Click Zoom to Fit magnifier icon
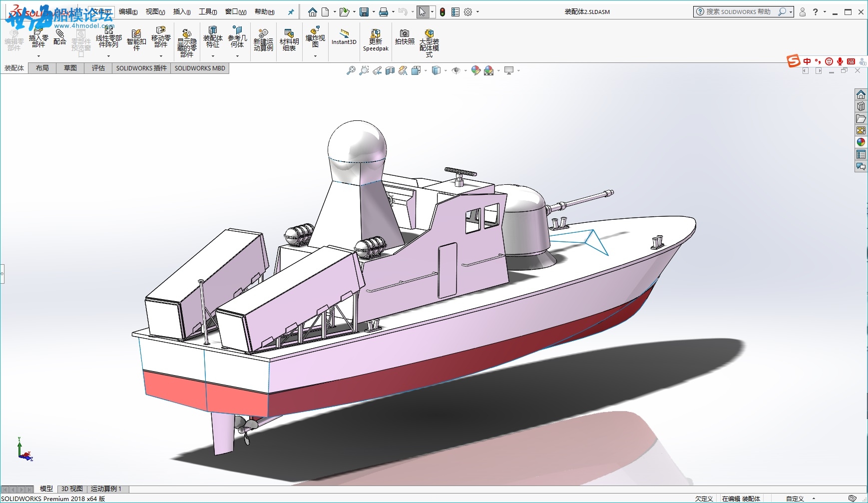Screen dimensions: 868x503 [x=351, y=70]
